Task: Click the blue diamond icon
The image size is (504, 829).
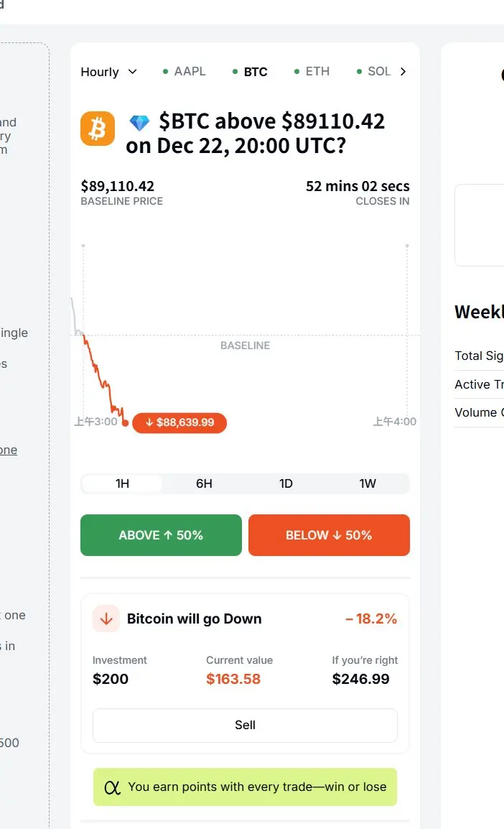Action: [x=139, y=123]
